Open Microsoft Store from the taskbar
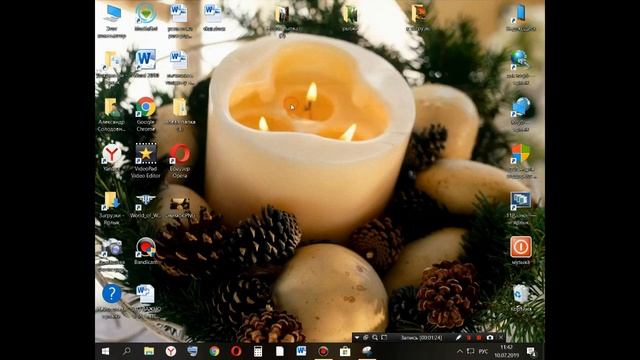The height and width of the screenshot is (360, 640). (345, 351)
